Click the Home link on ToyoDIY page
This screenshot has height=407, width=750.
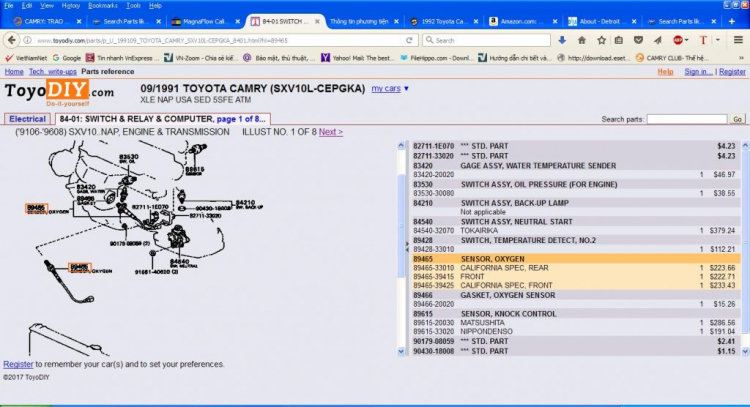tap(14, 72)
